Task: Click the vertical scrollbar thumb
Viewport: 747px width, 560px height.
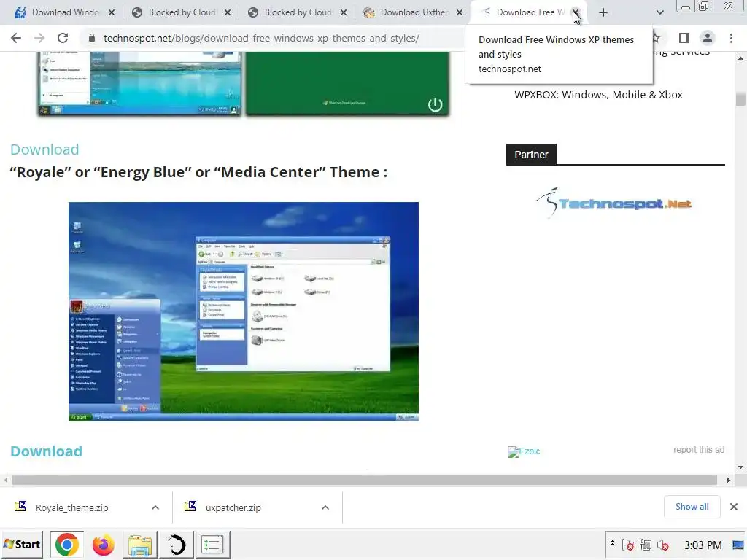Action: (740, 99)
